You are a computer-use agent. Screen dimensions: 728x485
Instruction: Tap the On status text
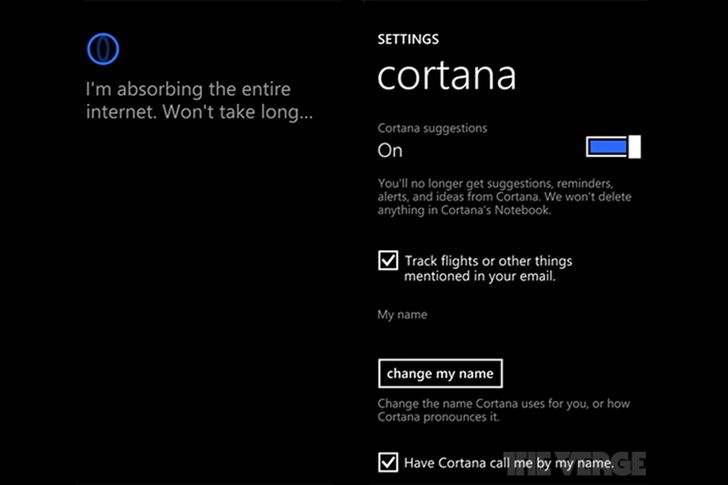[390, 151]
